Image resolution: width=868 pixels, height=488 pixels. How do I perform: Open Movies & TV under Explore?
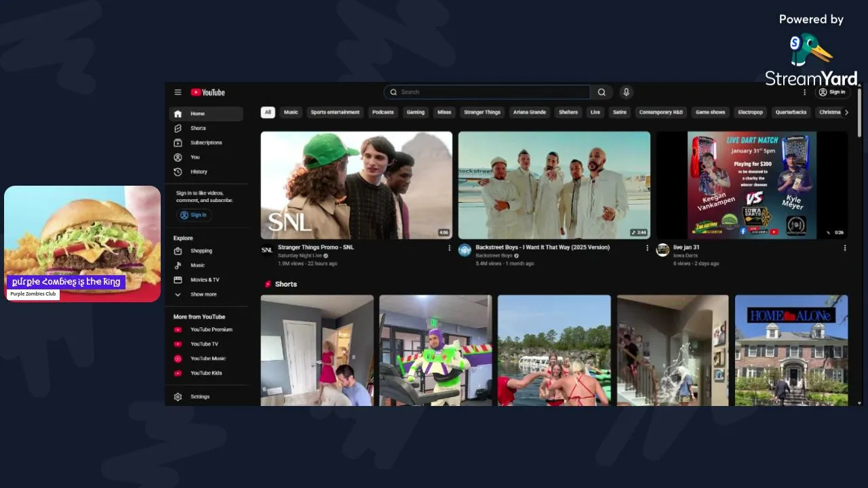click(206, 280)
